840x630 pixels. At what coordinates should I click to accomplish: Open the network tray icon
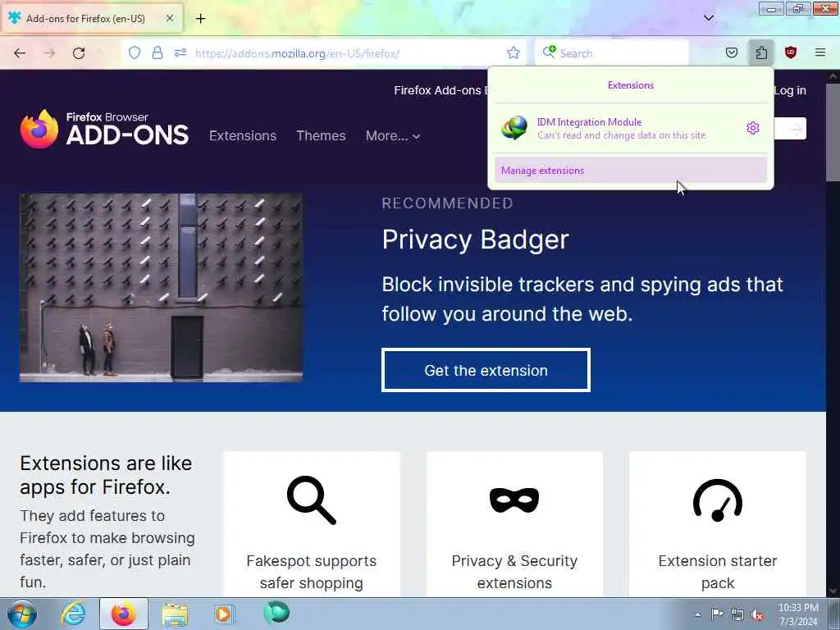(x=737, y=614)
